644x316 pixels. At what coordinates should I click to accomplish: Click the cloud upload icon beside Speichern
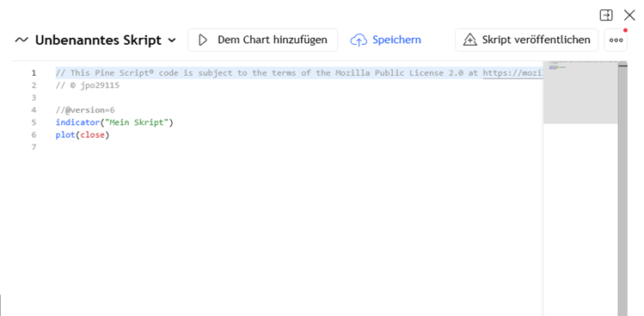359,40
